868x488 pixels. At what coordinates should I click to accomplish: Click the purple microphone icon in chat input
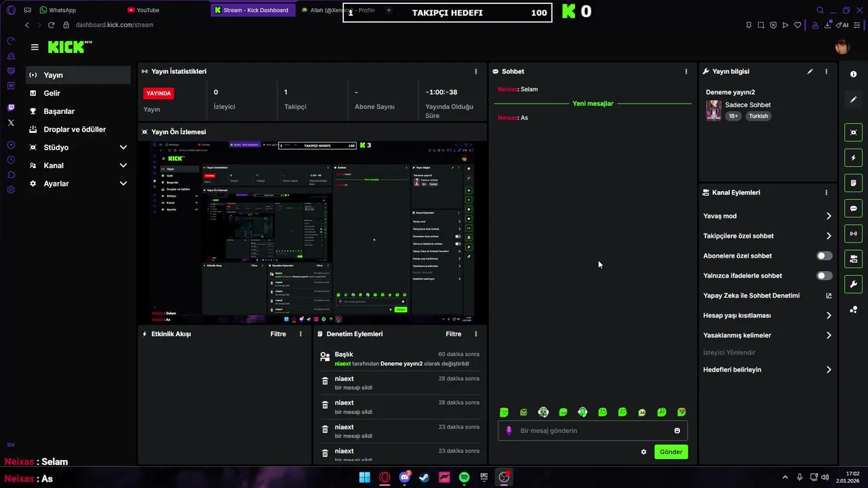(509, 430)
